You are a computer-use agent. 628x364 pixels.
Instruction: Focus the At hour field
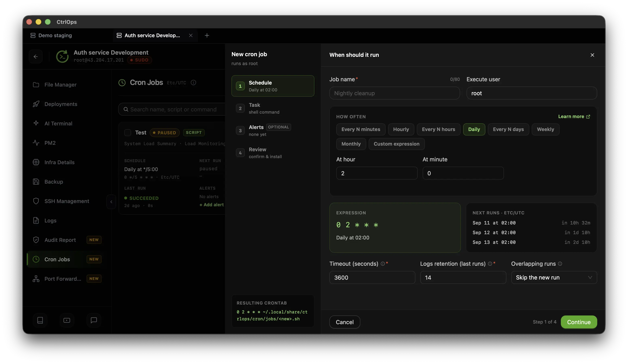pos(377,173)
